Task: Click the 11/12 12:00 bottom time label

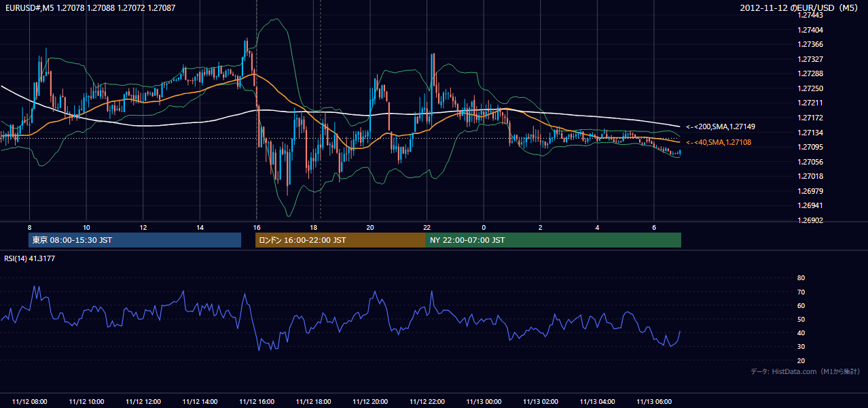Action: pyautogui.click(x=143, y=402)
